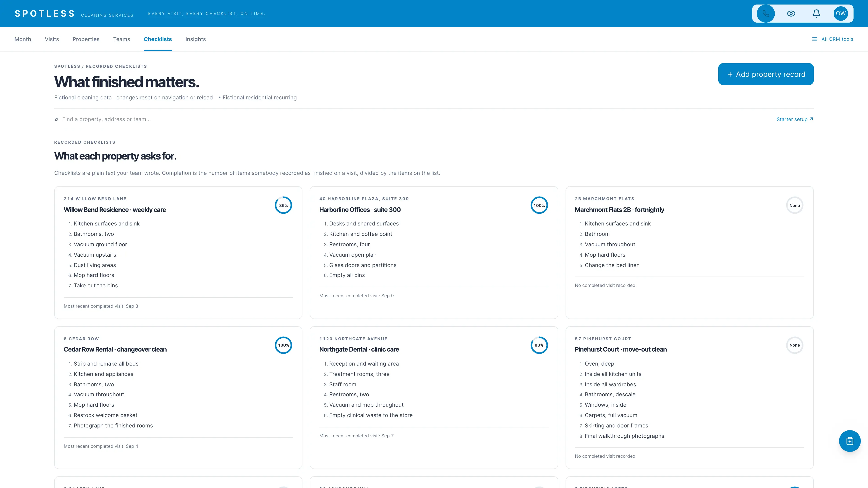Open Northgate Dental · clinic care title

coord(359,350)
